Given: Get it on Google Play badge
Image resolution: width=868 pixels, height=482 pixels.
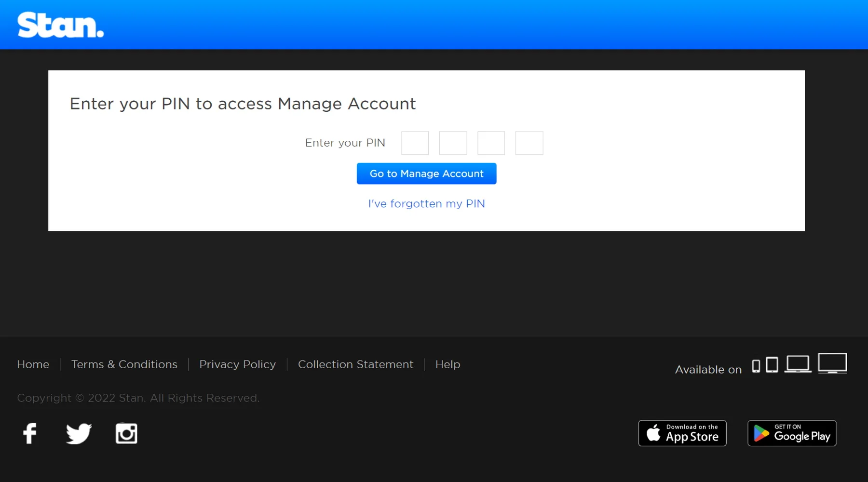Looking at the screenshot, I should click(x=792, y=433).
